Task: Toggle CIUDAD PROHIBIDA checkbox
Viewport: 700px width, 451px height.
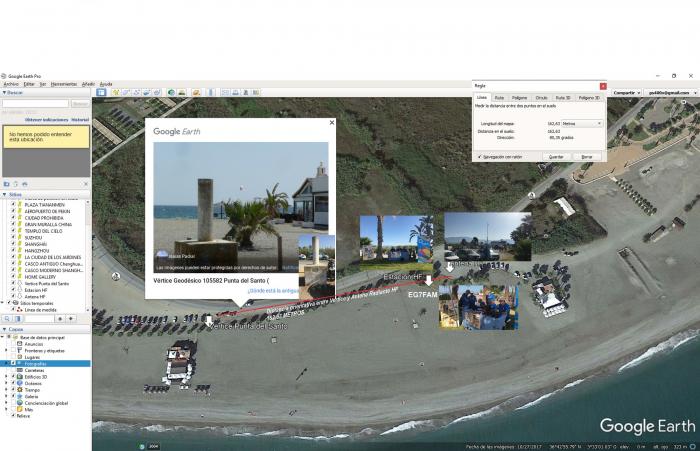Action: 13,218
